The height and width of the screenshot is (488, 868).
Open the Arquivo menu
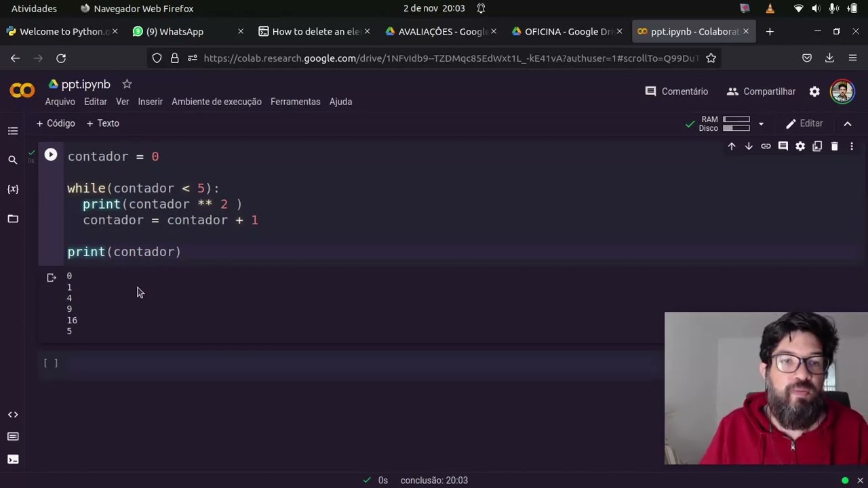(60, 102)
